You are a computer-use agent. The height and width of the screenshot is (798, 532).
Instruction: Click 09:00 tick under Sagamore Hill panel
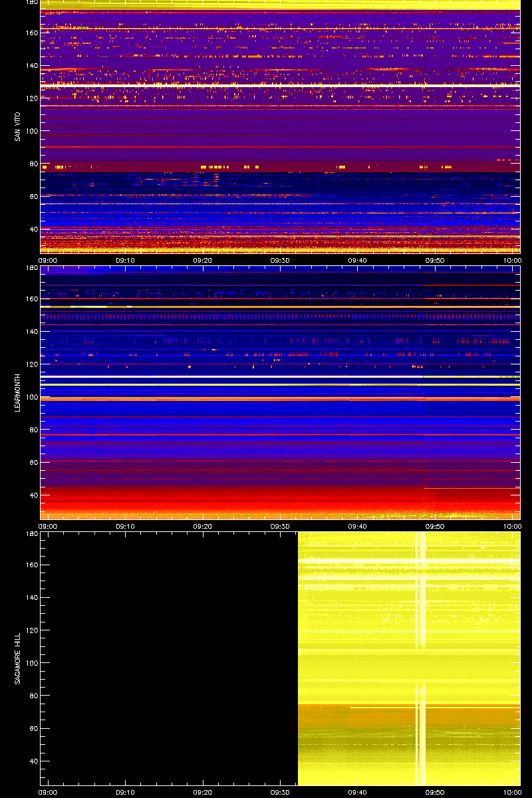pyautogui.click(x=49, y=793)
